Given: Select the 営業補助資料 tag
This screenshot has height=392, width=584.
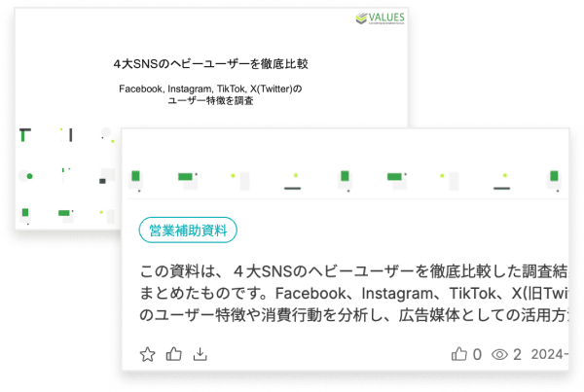Looking at the screenshot, I should point(188,231).
